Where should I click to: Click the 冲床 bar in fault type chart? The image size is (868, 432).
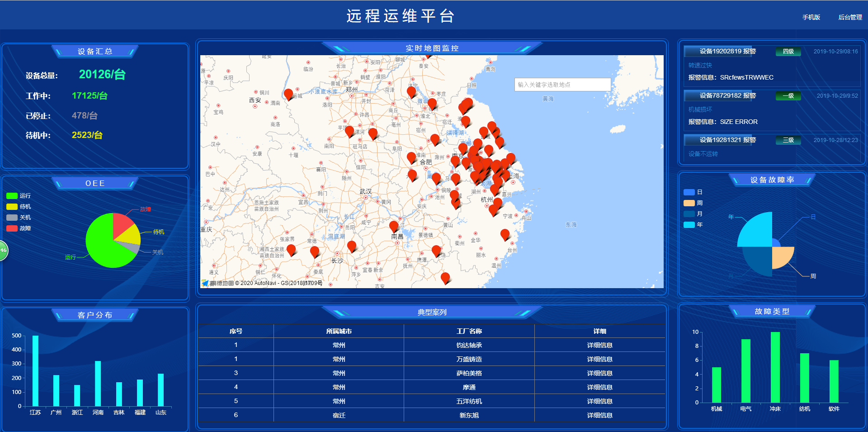click(775, 367)
